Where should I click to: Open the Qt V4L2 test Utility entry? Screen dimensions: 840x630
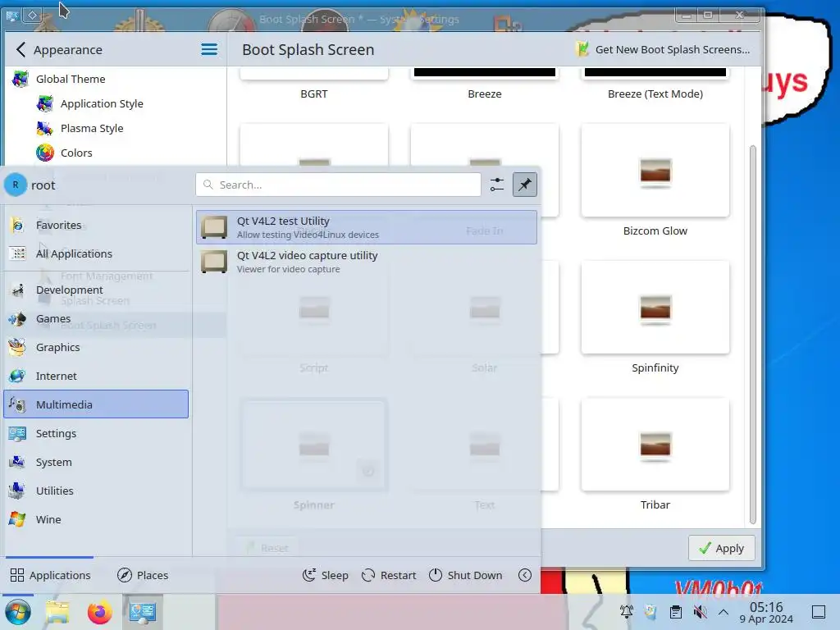367,227
